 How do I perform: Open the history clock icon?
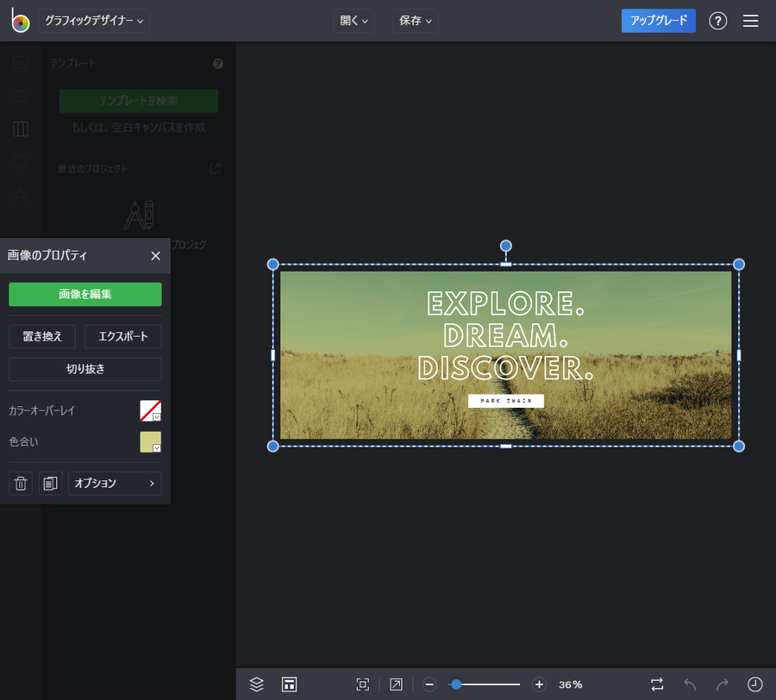[x=754, y=684]
